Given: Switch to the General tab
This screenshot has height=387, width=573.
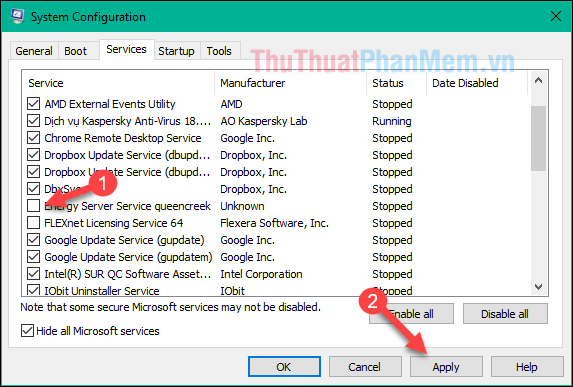Looking at the screenshot, I should pyautogui.click(x=34, y=51).
